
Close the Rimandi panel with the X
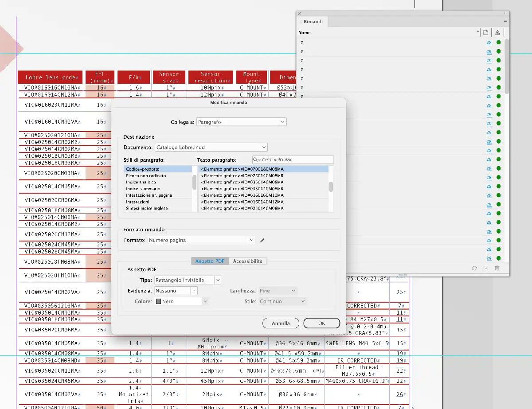300,14
